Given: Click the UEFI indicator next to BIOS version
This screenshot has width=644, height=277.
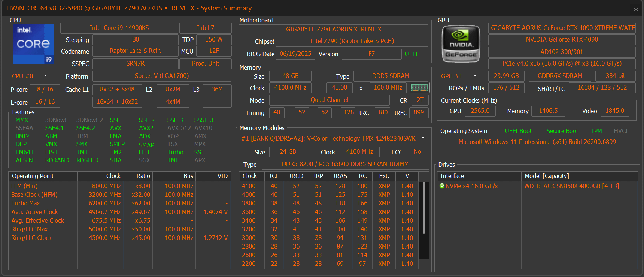Looking at the screenshot, I should (x=411, y=54).
